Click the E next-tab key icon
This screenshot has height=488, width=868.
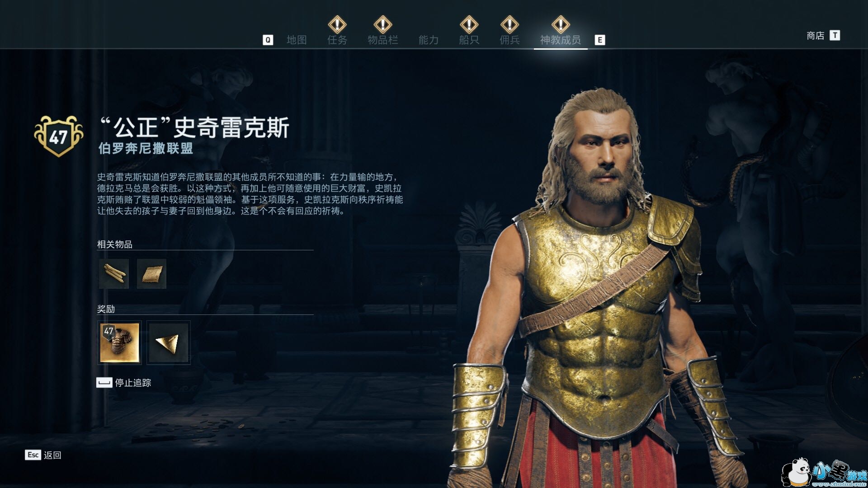pos(600,40)
